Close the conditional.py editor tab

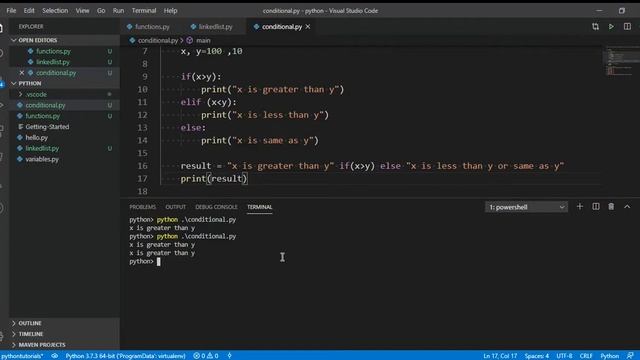(x=308, y=27)
